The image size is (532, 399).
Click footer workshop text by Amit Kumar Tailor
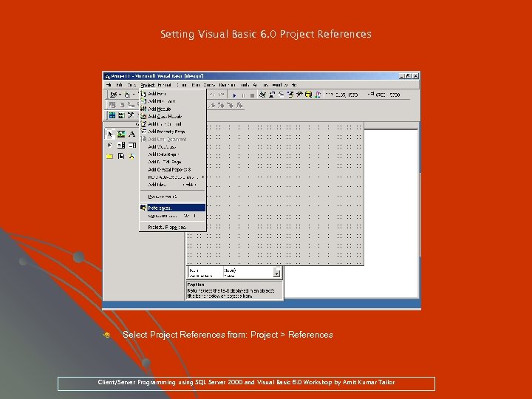click(246, 383)
